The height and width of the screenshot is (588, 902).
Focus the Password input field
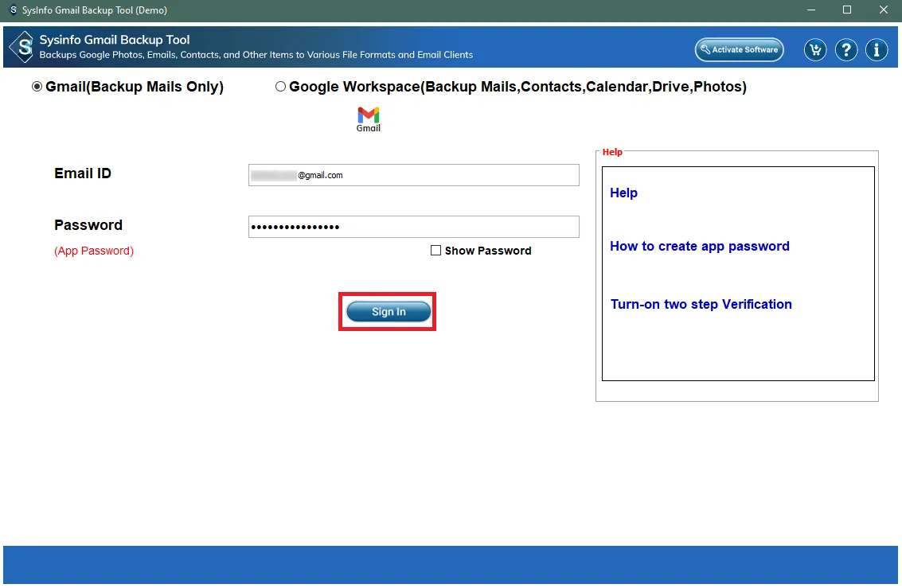(x=414, y=227)
